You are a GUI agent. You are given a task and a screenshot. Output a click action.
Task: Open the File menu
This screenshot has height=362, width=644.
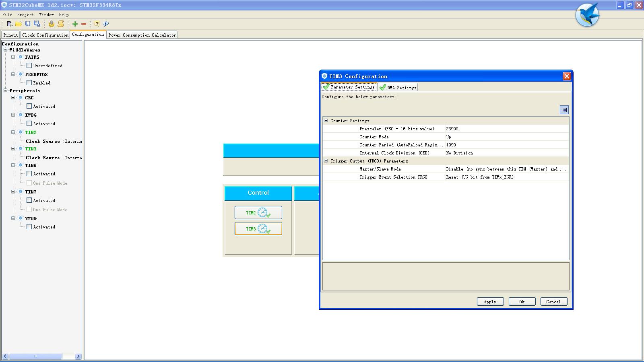pos(7,14)
